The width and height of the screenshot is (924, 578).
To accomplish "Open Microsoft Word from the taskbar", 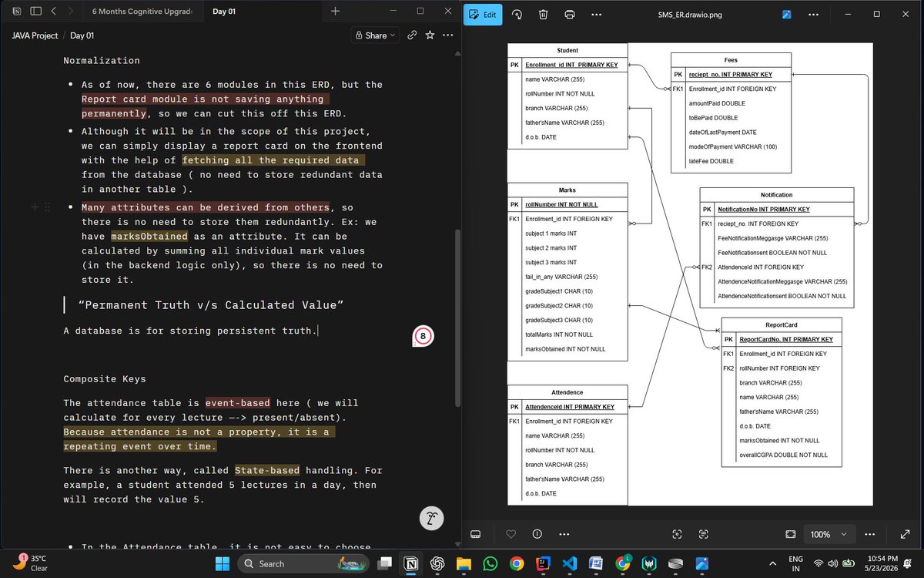I will coord(596,563).
